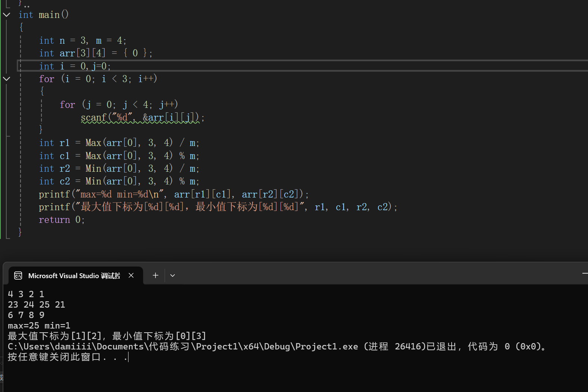This screenshot has width=588, height=392.
Task: Add a new terminal tab
Action: (155, 276)
